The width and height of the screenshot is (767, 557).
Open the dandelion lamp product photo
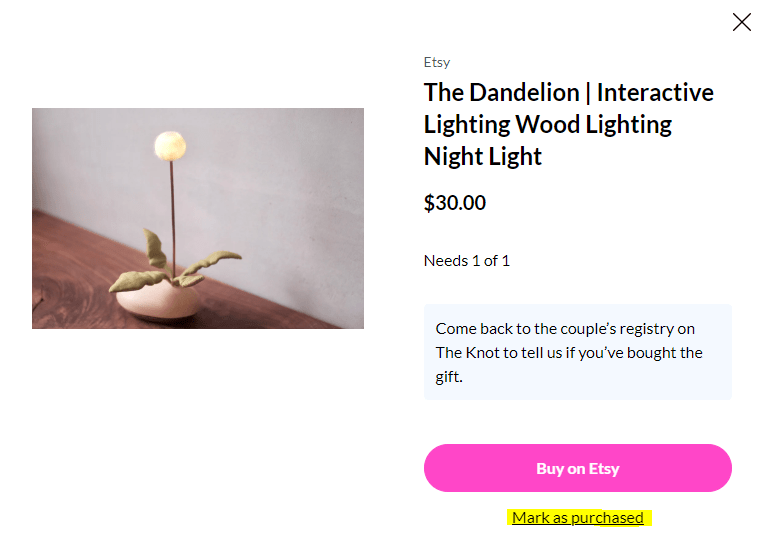click(198, 218)
